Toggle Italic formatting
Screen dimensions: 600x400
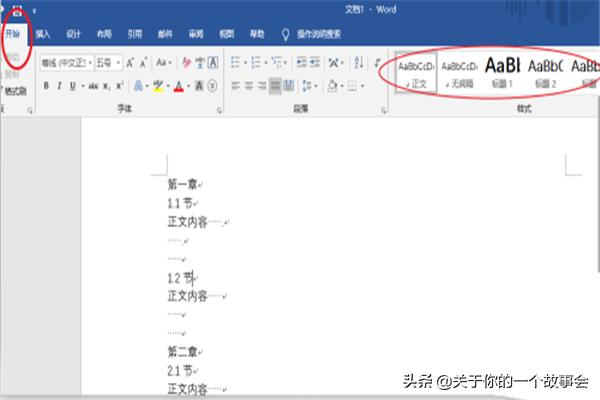[59, 86]
